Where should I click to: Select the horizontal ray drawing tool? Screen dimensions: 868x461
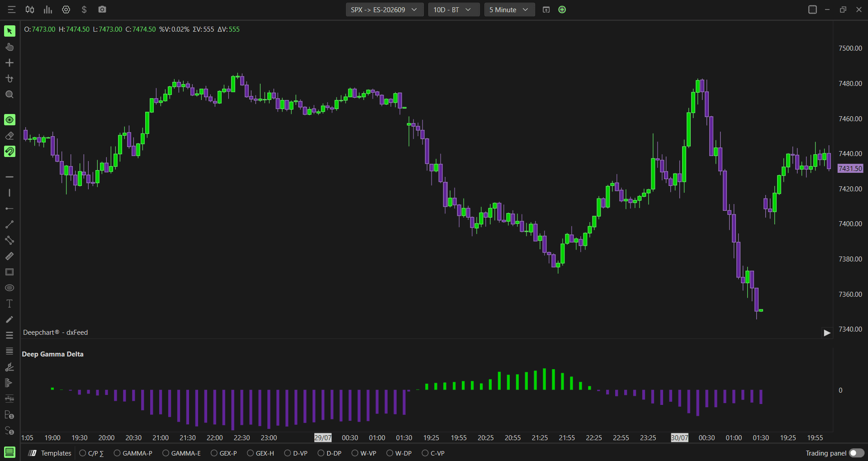9,209
